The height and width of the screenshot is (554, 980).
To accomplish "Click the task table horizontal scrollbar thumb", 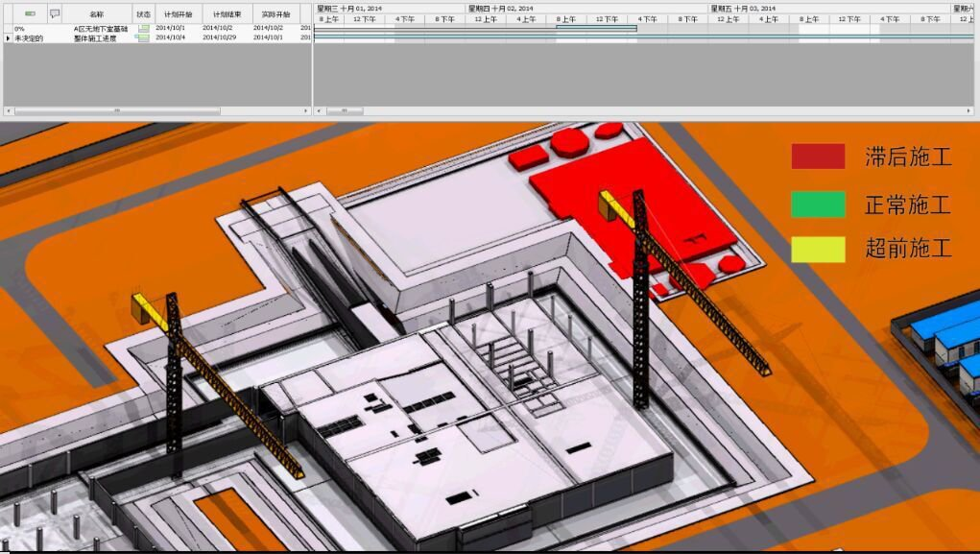I will 117,110.
